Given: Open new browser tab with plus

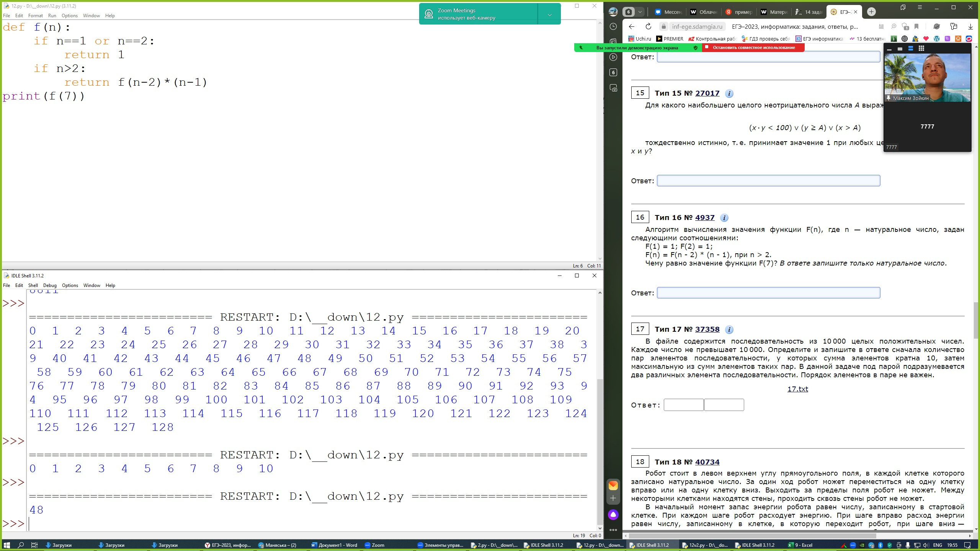Looking at the screenshot, I should pyautogui.click(x=872, y=12).
